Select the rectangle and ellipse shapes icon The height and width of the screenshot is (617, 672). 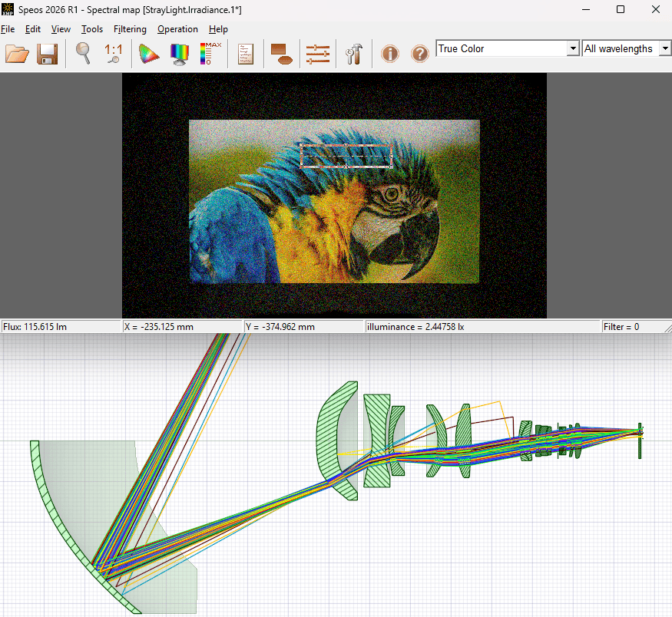coord(281,54)
